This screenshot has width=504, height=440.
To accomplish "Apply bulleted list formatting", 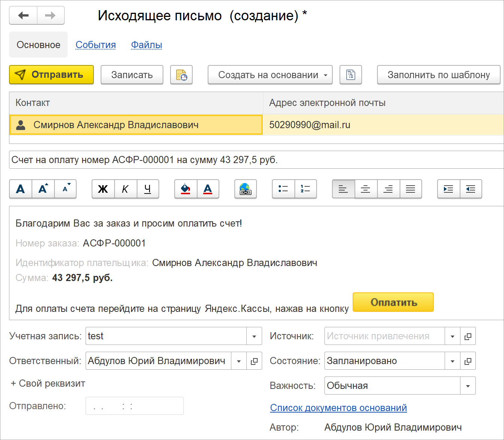I will pos(283,189).
